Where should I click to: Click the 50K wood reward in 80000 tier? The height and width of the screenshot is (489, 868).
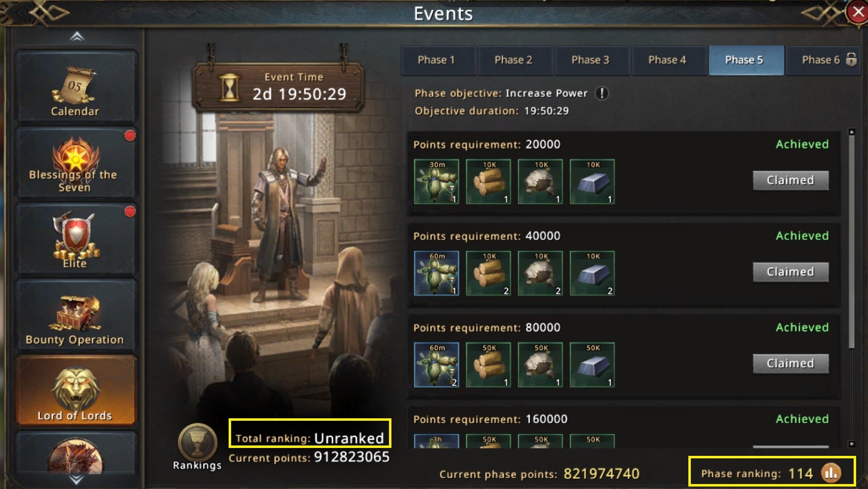click(488, 365)
